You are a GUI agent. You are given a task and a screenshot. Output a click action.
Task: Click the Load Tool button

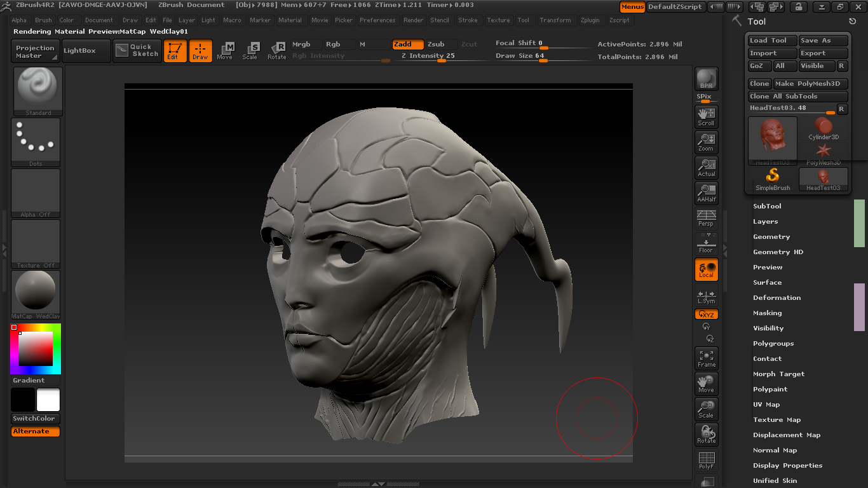point(771,41)
